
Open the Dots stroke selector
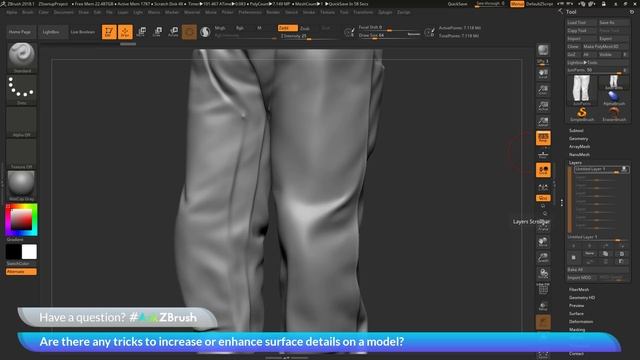(x=22, y=90)
